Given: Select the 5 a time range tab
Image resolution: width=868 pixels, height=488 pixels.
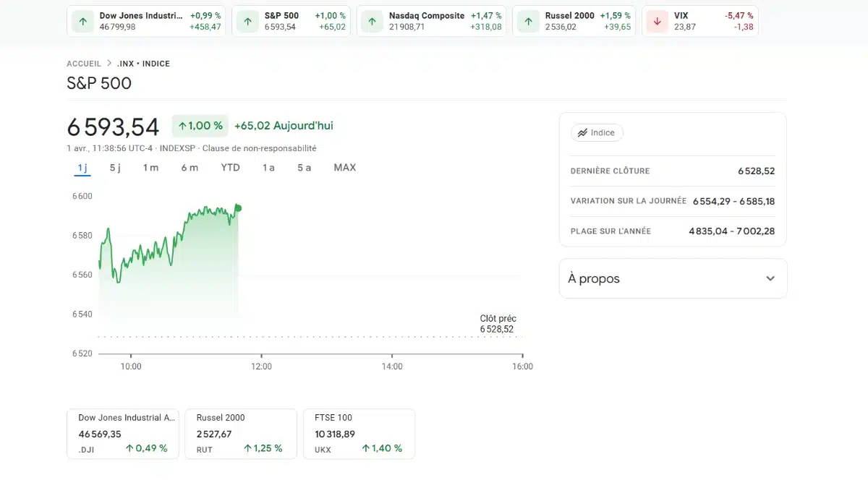Looking at the screenshot, I should [303, 167].
